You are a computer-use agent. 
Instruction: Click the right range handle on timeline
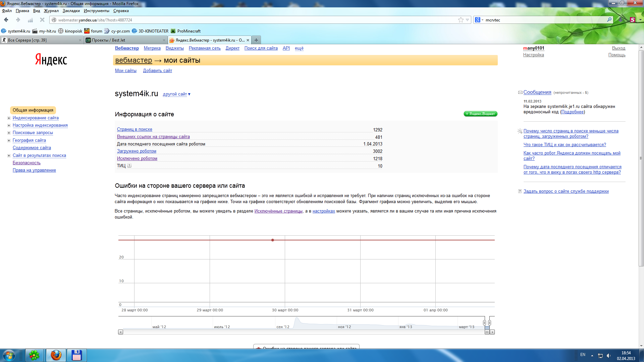click(x=489, y=322)
